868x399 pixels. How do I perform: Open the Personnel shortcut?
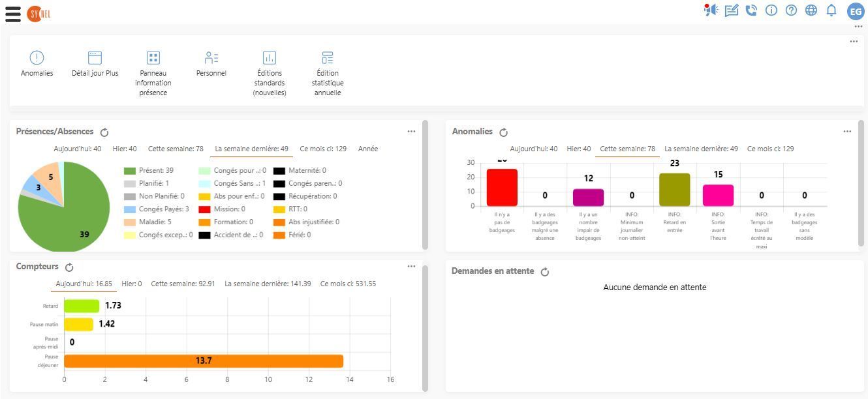click(211, 58)
